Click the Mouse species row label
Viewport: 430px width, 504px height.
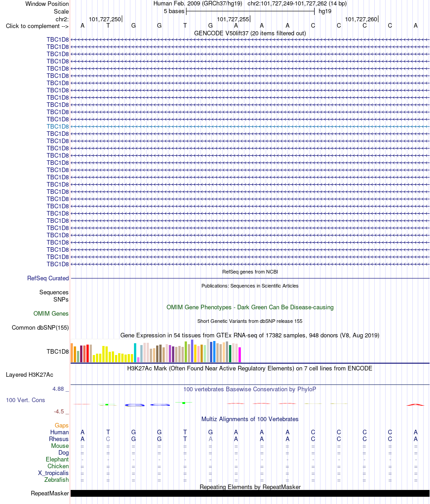(x=60, y=446)
